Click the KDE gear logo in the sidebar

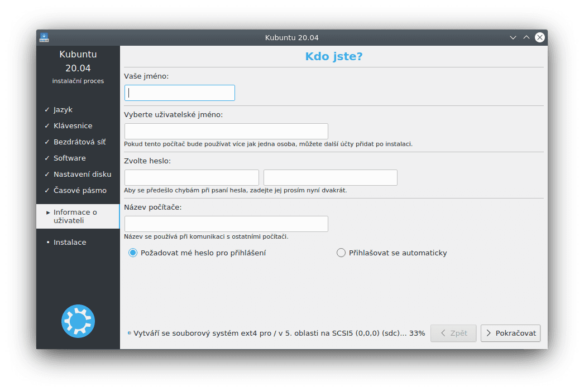[x=78, y=321]
